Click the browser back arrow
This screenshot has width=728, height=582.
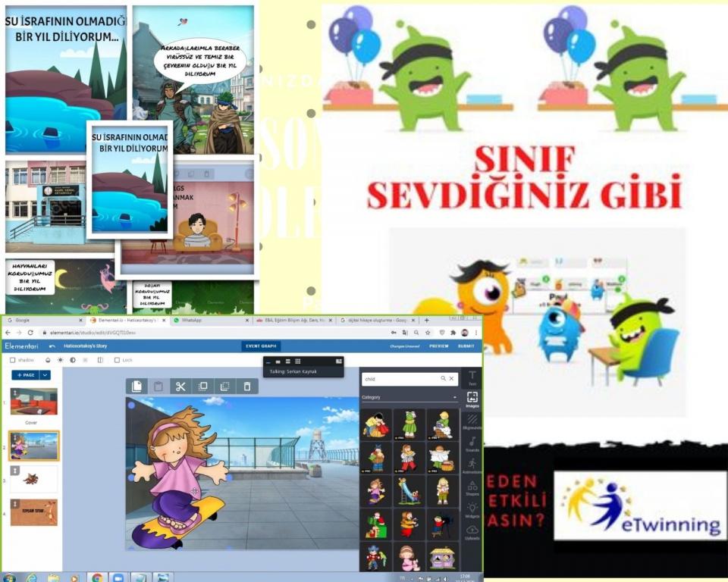(8, 333)
